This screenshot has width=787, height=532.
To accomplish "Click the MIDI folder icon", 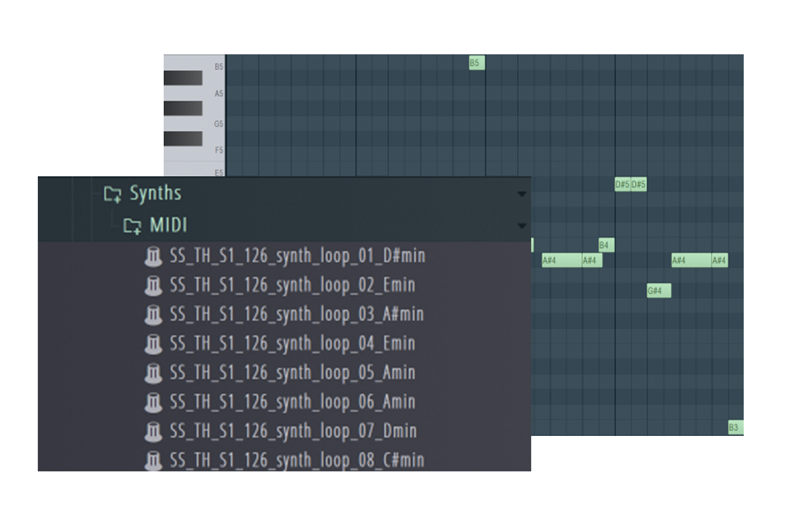I will click(133, 227).
